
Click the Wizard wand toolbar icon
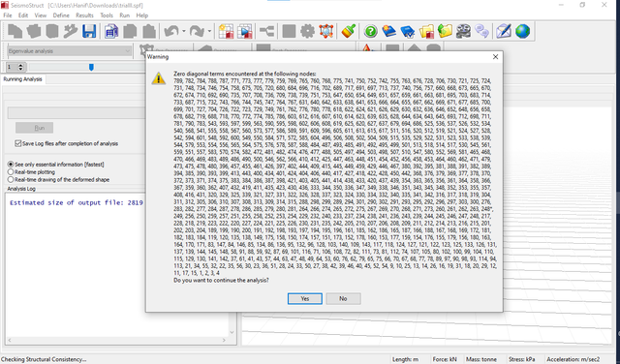coord(71,31)
